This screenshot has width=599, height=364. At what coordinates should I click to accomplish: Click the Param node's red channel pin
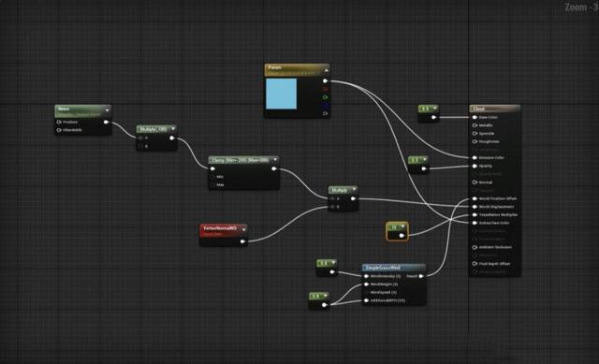(325, 89)
